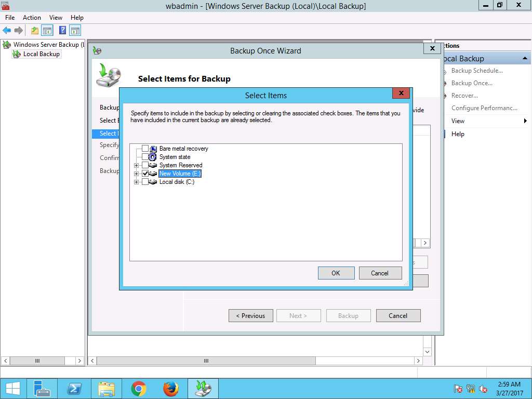Click the Local Backup node icon in tree
The height and width of the screenshot is (399, 532).
click(x=16, y=54)
